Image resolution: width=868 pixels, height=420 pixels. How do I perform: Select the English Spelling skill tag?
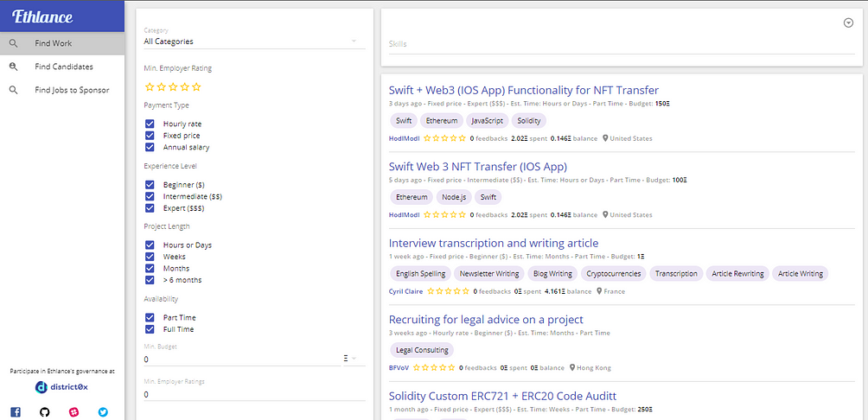click(421, 273)
